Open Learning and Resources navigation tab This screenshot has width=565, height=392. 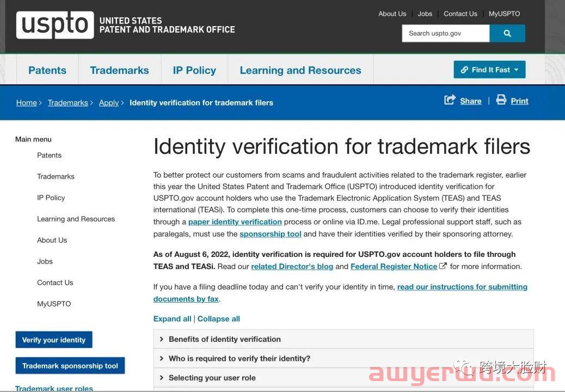pyautogui.click(x=300, y=70)
